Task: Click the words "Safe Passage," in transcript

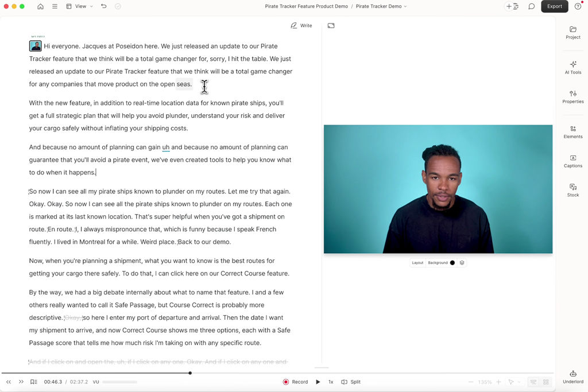Action: point(136,305)
